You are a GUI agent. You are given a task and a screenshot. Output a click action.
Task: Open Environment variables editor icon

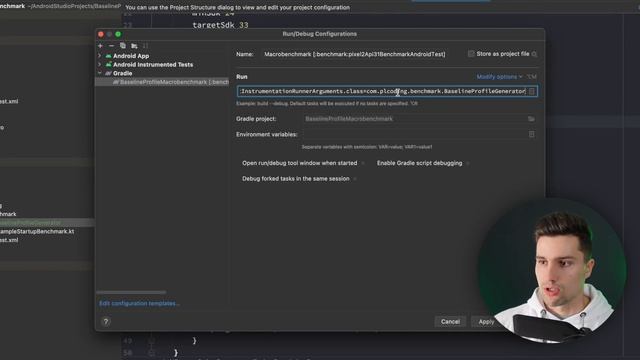[x=531, y=134]
